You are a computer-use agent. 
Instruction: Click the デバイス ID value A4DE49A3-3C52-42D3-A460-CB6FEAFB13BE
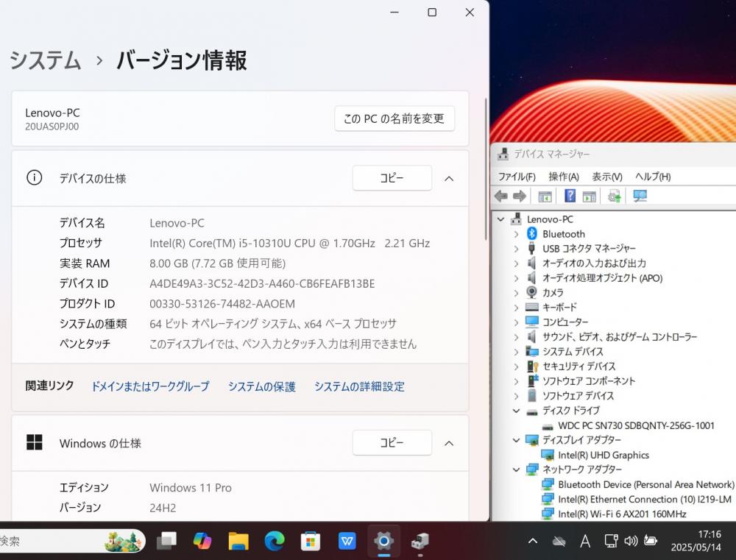click(262, 283)
